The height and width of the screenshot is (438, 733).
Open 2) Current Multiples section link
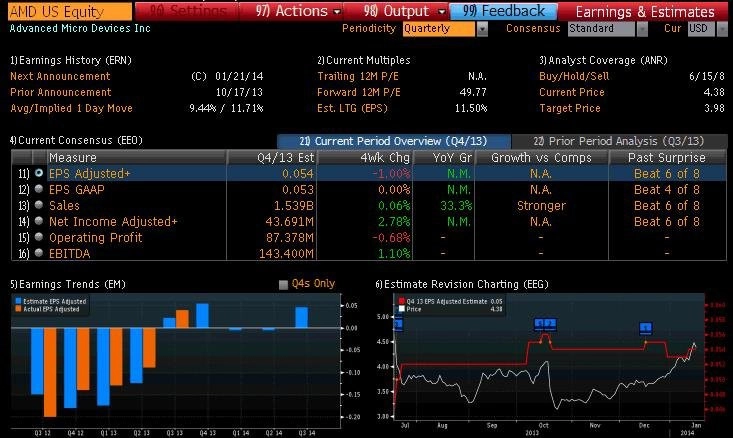pos(364,60)
